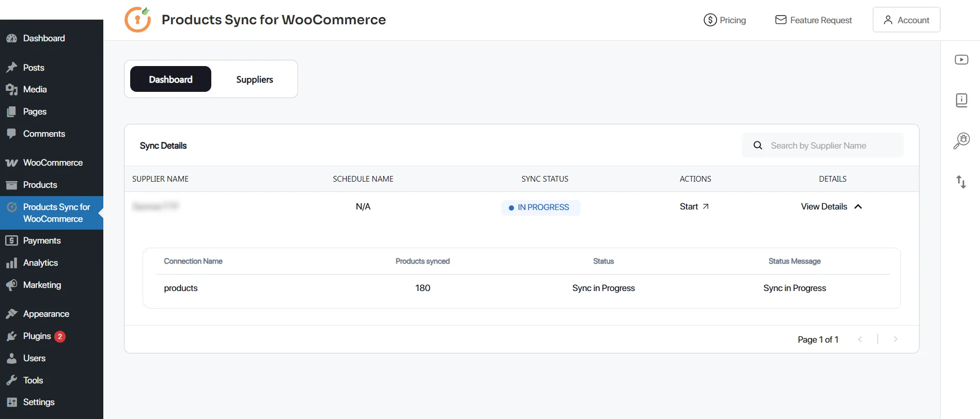This screenshot has width=980, height=419.
Task: Open the Account button
Action: pos(906,20)
